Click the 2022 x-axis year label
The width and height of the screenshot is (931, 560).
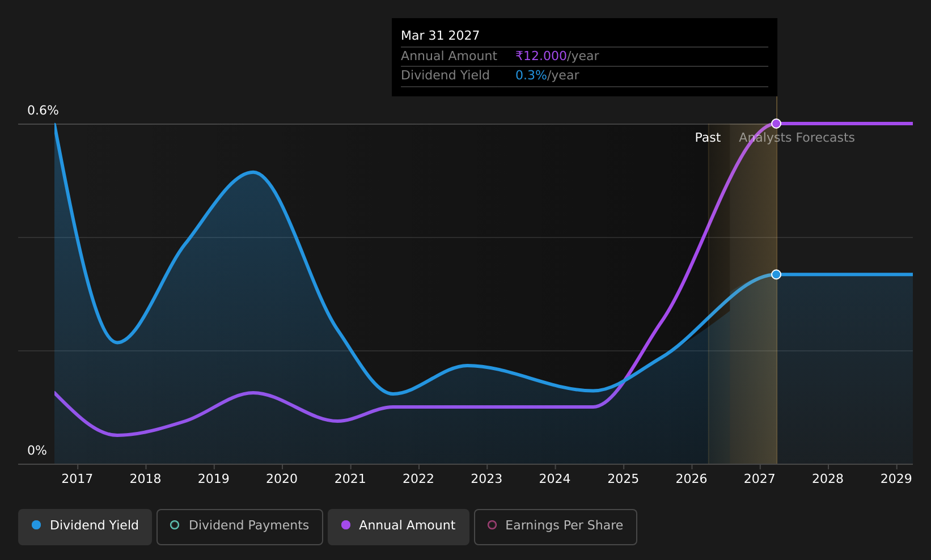[418, 479]
